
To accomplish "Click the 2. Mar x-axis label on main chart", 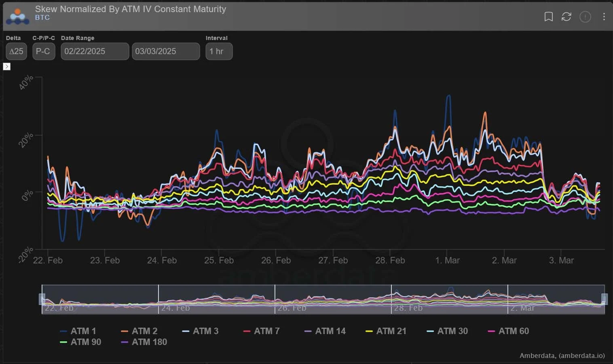I will [x=504, y=260].
